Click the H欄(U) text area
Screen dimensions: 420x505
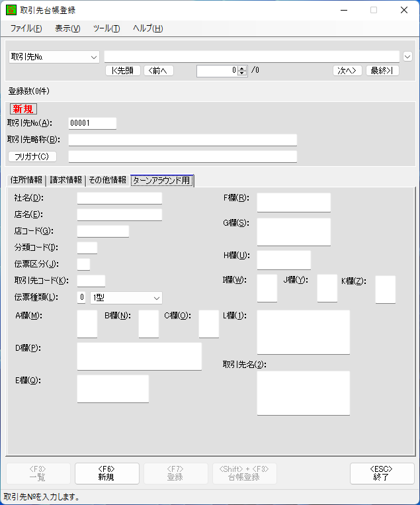[284, 260]
